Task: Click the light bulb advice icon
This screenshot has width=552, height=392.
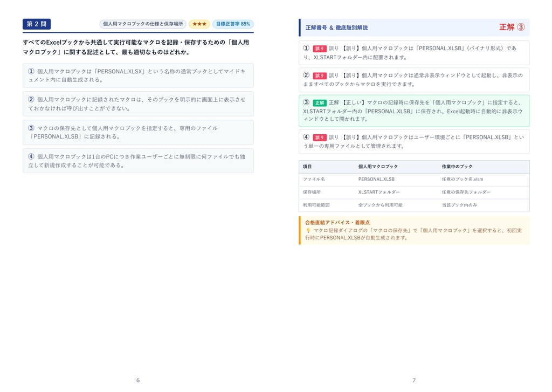Action: pos(308,230)
